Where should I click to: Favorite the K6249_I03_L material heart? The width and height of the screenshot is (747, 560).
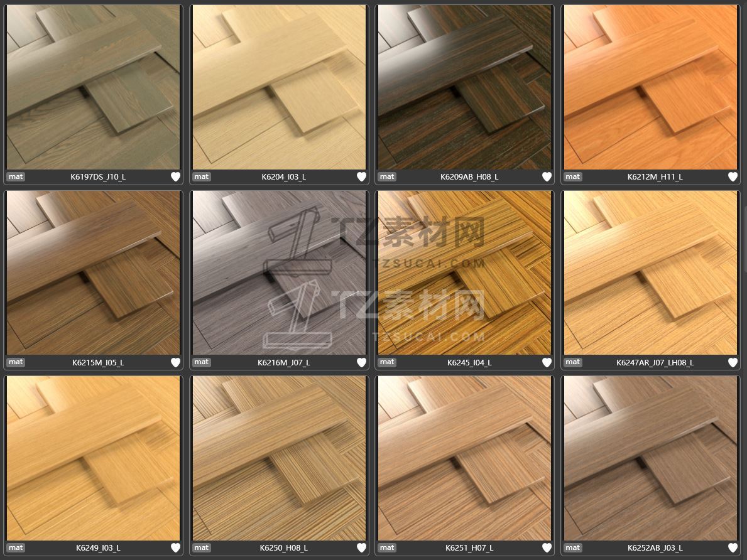[176, 547]
